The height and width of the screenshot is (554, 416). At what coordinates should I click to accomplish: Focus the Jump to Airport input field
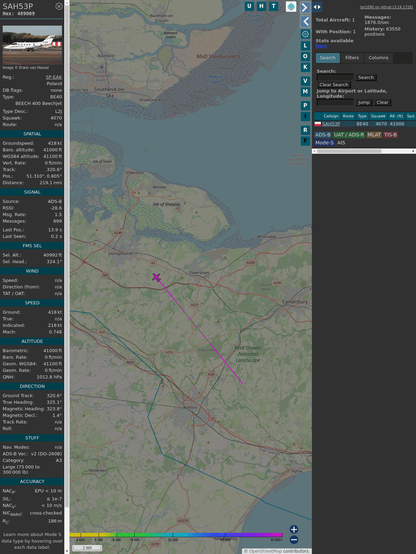[335, 102]
